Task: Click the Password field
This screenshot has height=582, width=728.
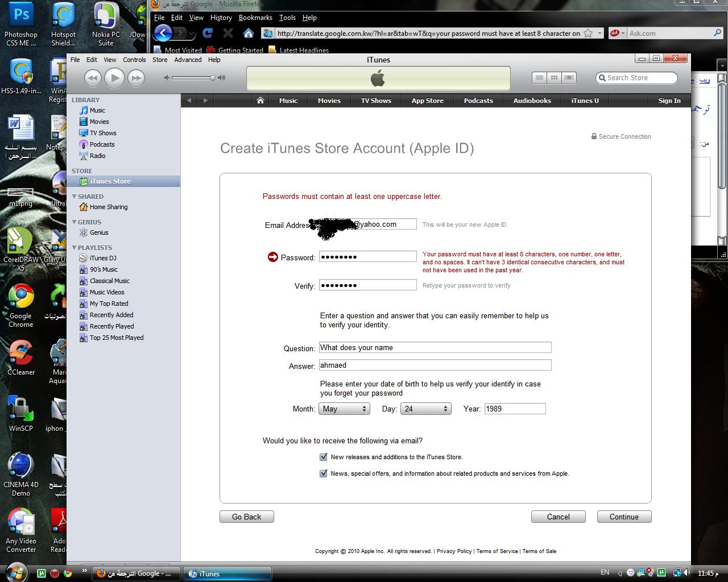Action: pyautogui.click(x=367, y=257)
